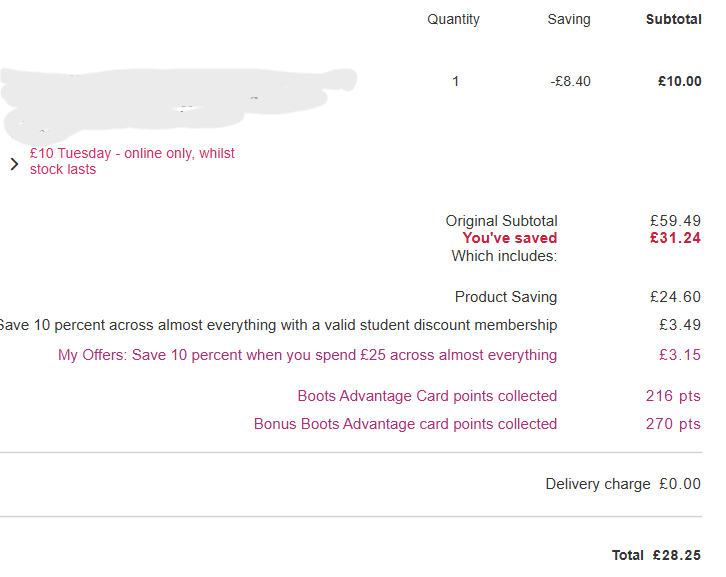Click the 270 pts bonus value
Viewport: 726px width, 577px height.
pos(673,424)
